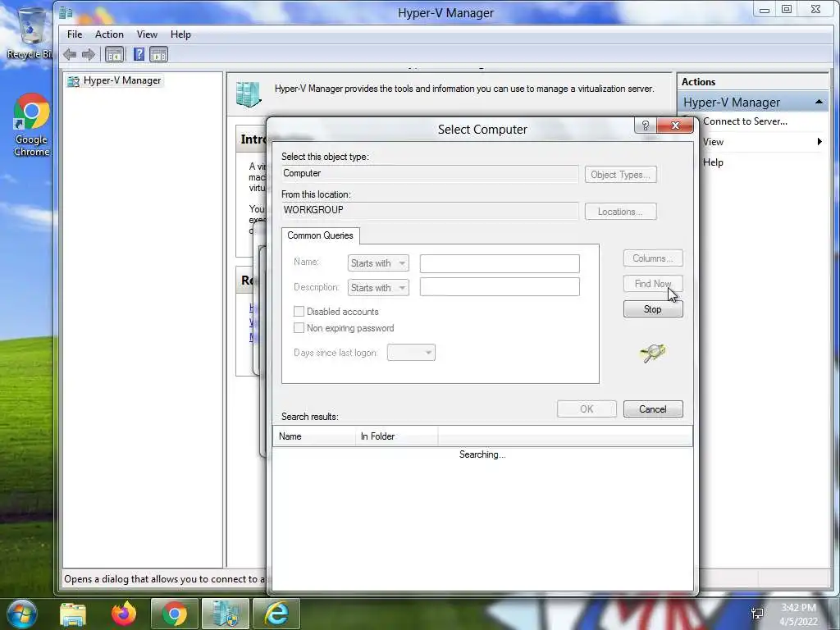Minimize the Hyper-V Manager window
Image resolution: width=840 pixels, height=630 pixels.
pos(765,9)
